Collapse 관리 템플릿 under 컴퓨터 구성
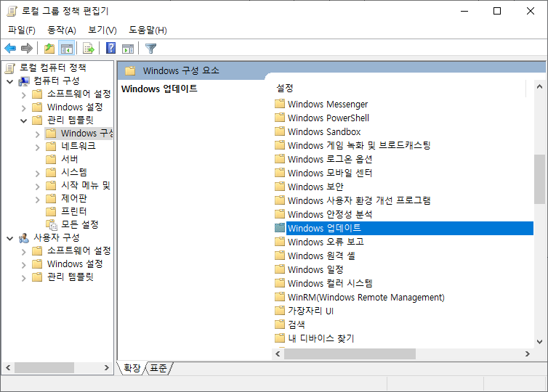 [23, 121]
